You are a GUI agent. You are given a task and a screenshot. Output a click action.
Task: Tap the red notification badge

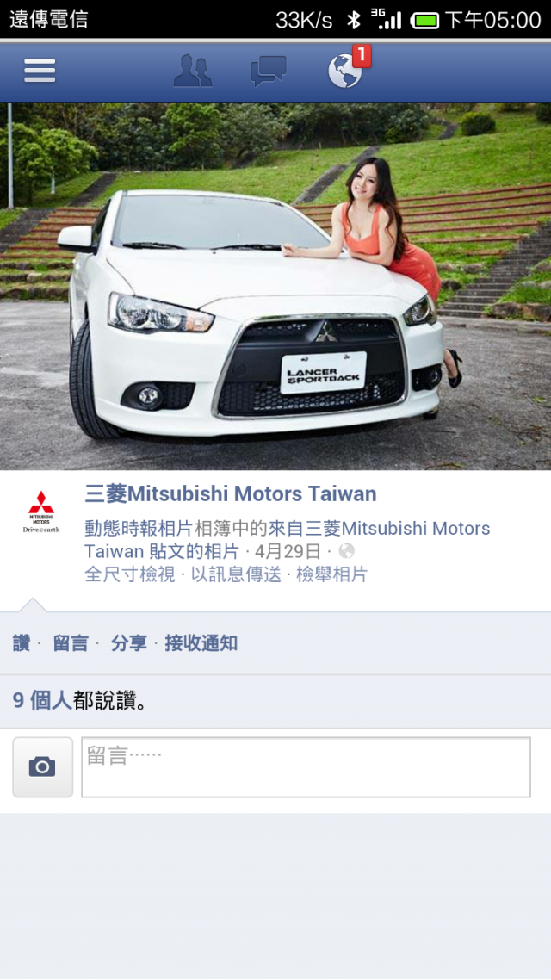[362, 56]
